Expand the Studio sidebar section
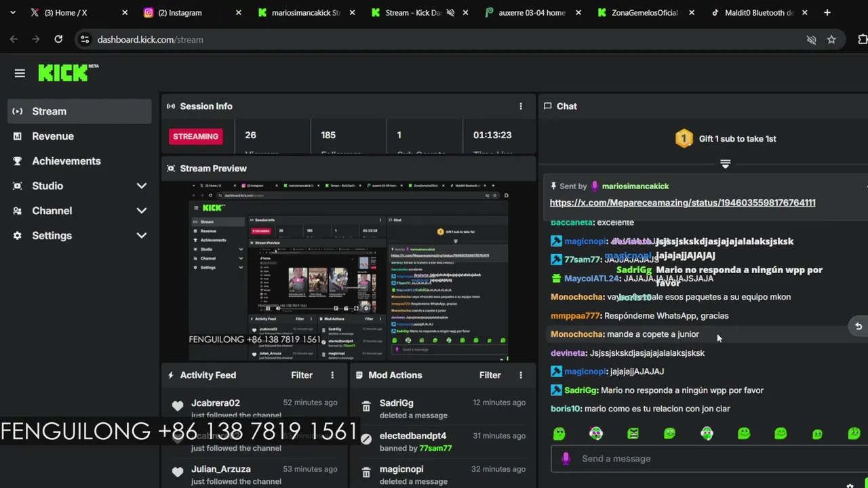This screenshot has width=868, height=488. [x=141, y=186]
